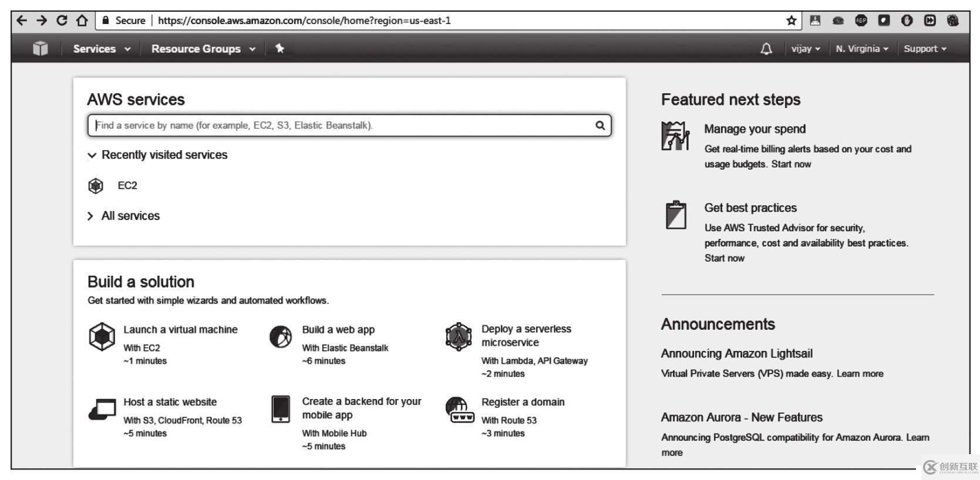Open Create a backend for your mobile app
Viewport: 980px width, 480px height.
[x=362, y=408]
